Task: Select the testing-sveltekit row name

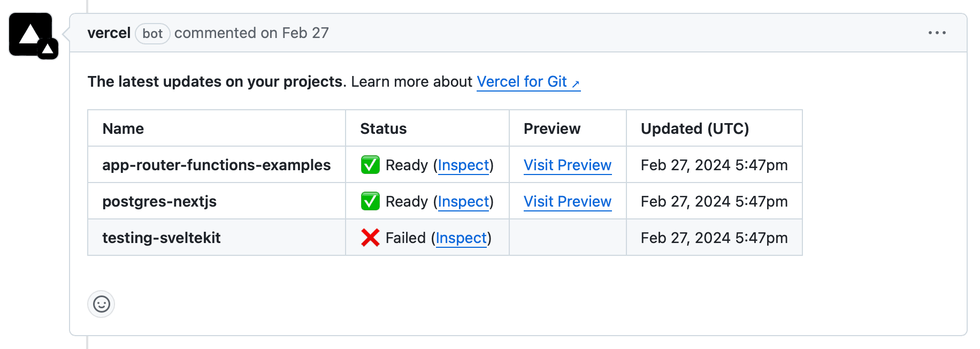Action: click(162, 237)
